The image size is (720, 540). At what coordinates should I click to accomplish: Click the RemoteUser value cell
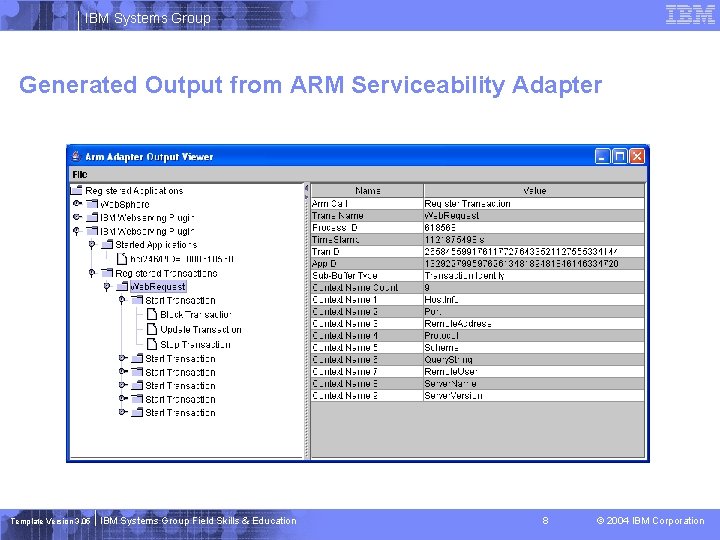click(534, 371)
